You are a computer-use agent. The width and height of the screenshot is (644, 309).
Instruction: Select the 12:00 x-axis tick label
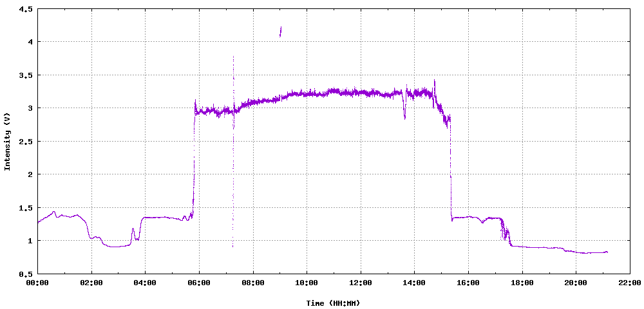pyautogui.click(x=361, y=283)
